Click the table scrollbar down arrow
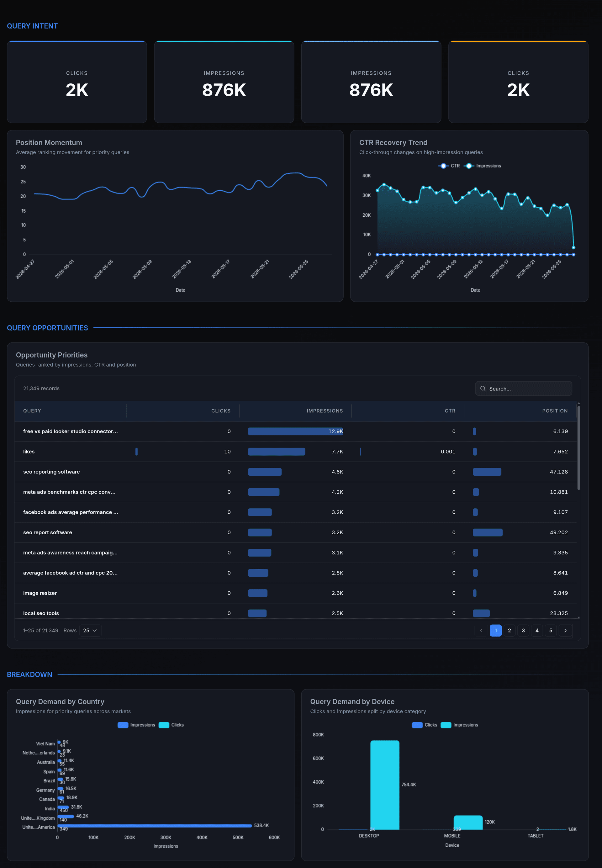Image resolution: width=602 pixels, height=868 pixels. click(578, 617)
